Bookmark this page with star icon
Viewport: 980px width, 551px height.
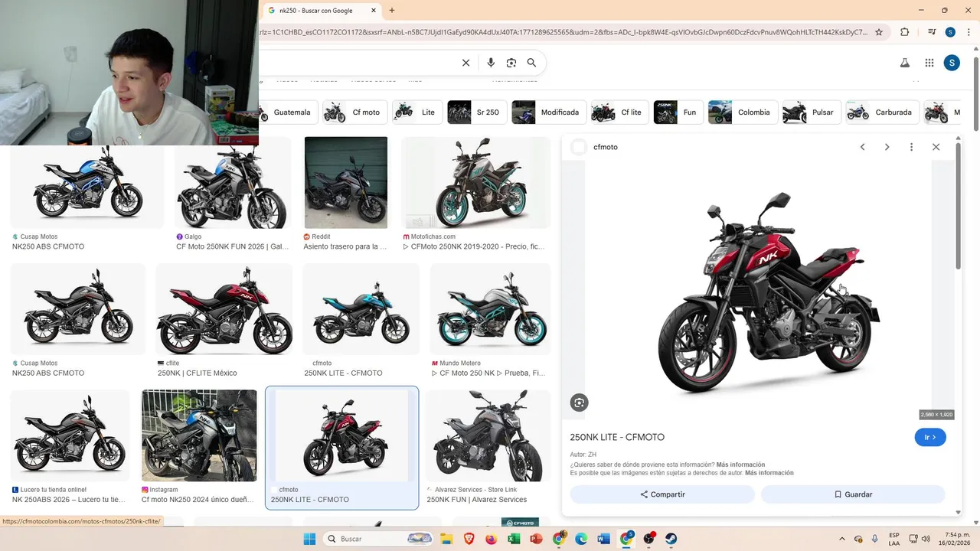pos(879,32)
